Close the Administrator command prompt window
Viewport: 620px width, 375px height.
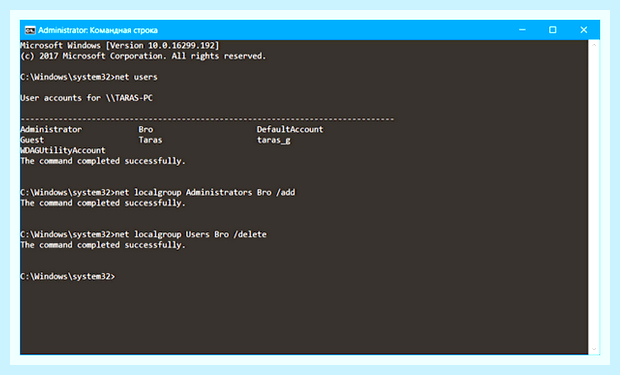[584, 30]
